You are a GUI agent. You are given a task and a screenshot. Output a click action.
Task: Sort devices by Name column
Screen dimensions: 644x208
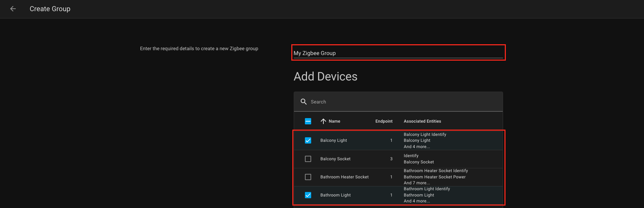pos(334,121)
